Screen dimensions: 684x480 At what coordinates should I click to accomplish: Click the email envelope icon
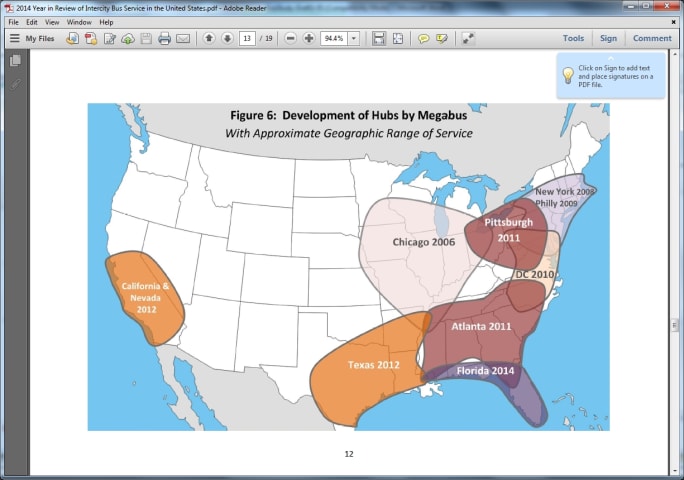click(183, 39)
